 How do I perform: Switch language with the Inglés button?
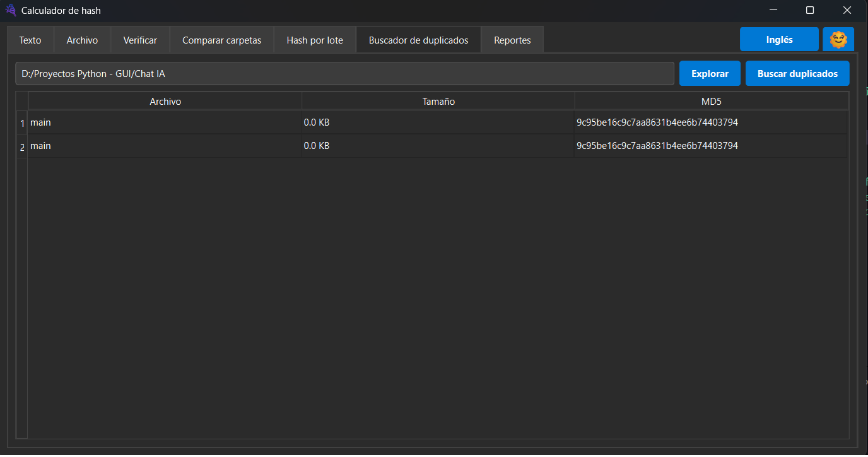tap(779, 40)
